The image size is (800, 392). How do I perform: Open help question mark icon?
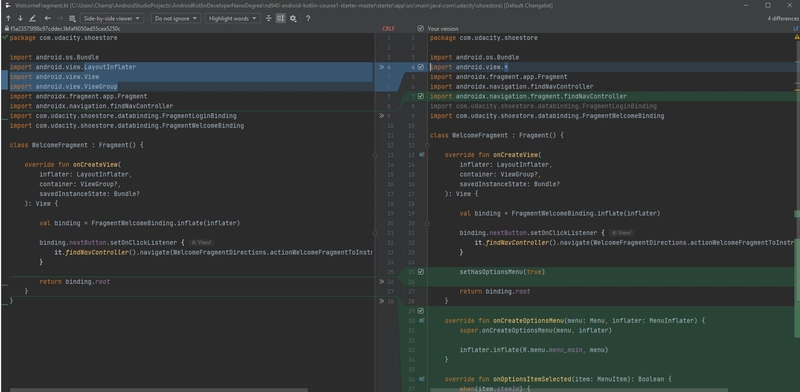(x=308, y=18)
